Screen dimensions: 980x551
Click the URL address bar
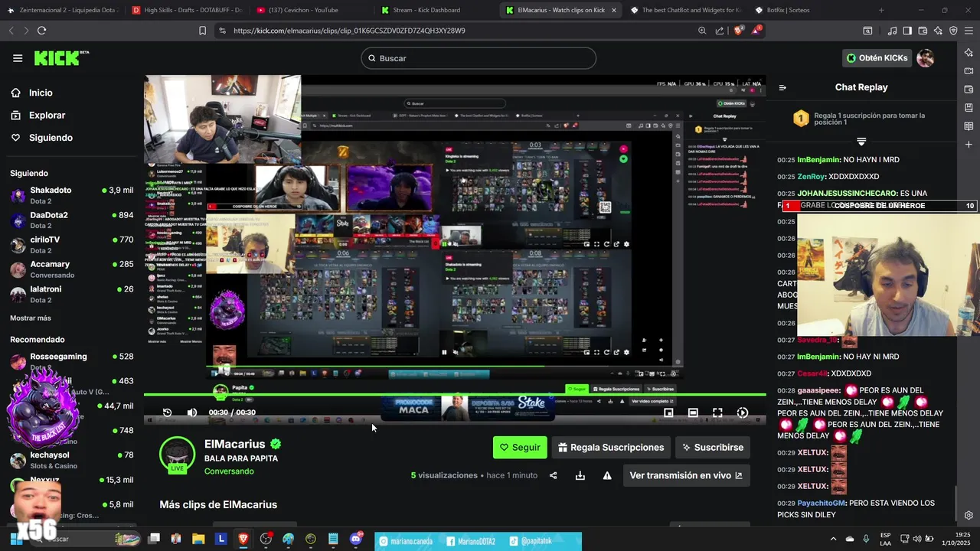pyautogui.click(x=459, y=31)
